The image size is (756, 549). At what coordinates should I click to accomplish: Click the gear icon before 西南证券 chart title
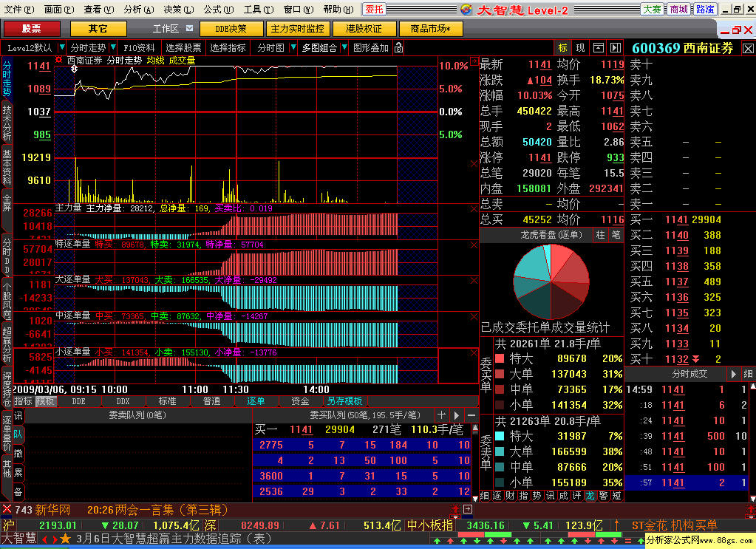(x=59, y=61)
